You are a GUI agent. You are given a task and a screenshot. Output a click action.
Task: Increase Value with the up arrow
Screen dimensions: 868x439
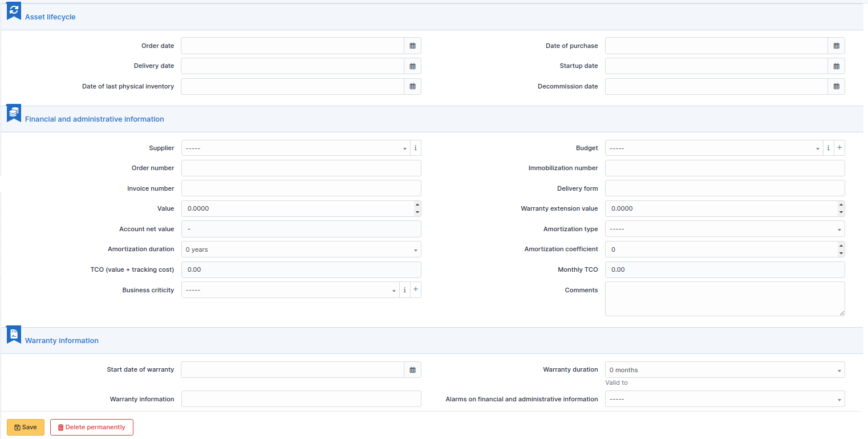[417, 205]
